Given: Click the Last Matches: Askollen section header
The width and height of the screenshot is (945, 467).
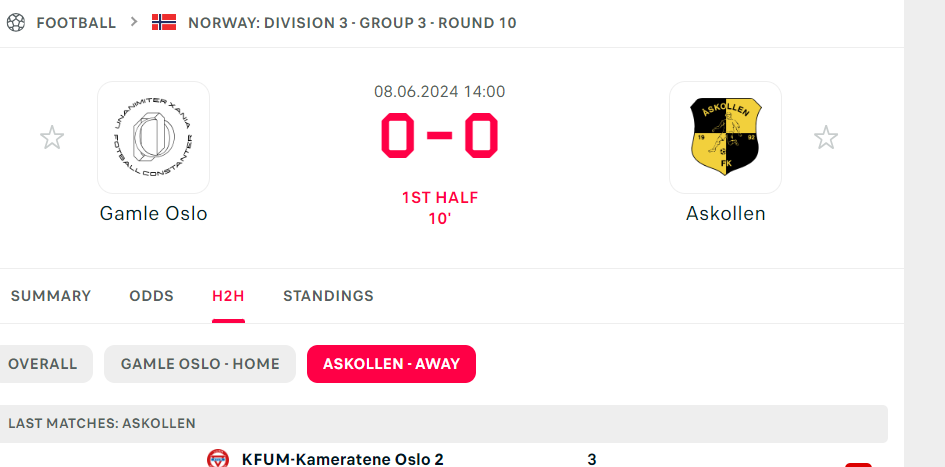Looking at the screenshot, I should [444, 424].
